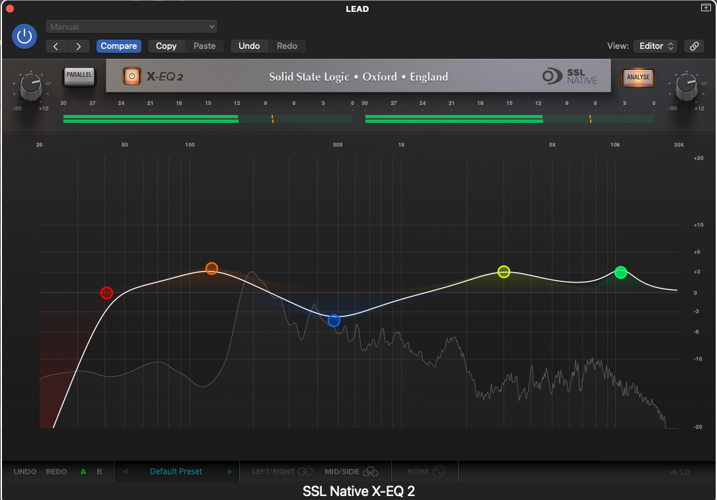Select the B comparison slot
Image resolution: width=717 pixels, height=500 pixels.
pyautogui.click(x=99, y=472)
